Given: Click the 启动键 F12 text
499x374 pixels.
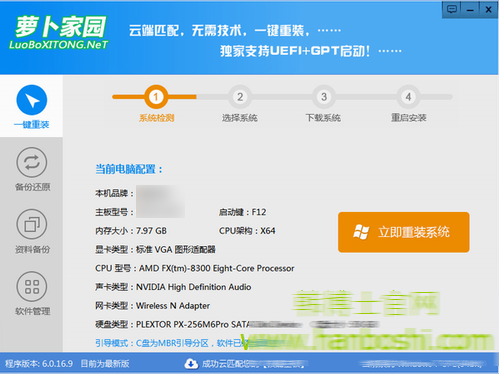Looking at the screenshot, I should (242, 212).
